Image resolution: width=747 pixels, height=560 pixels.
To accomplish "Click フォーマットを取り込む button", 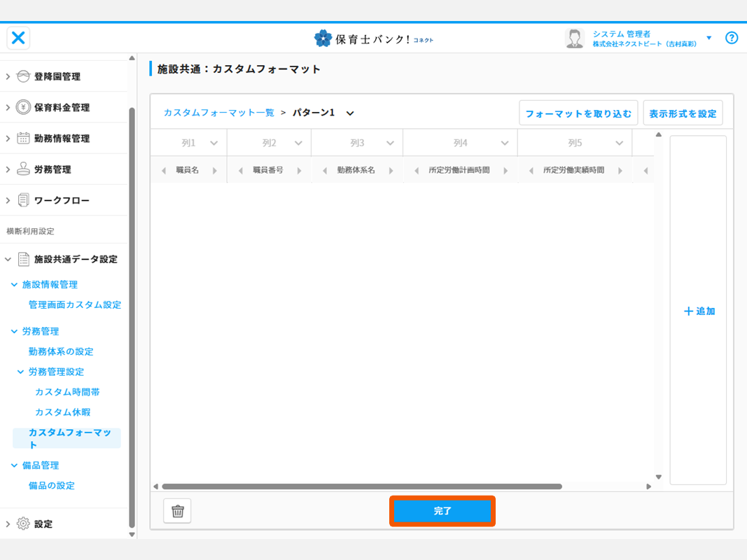I will [578, 113].
